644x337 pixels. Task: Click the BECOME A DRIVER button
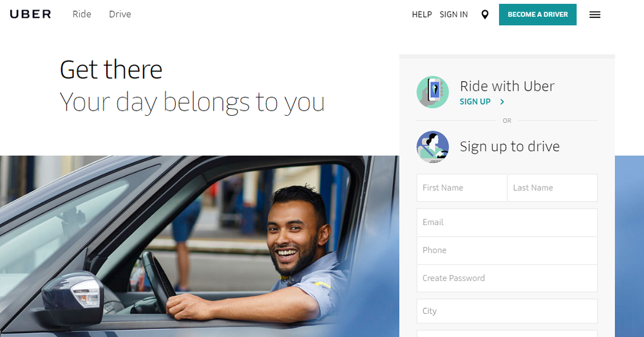click(x=538, y=14)
